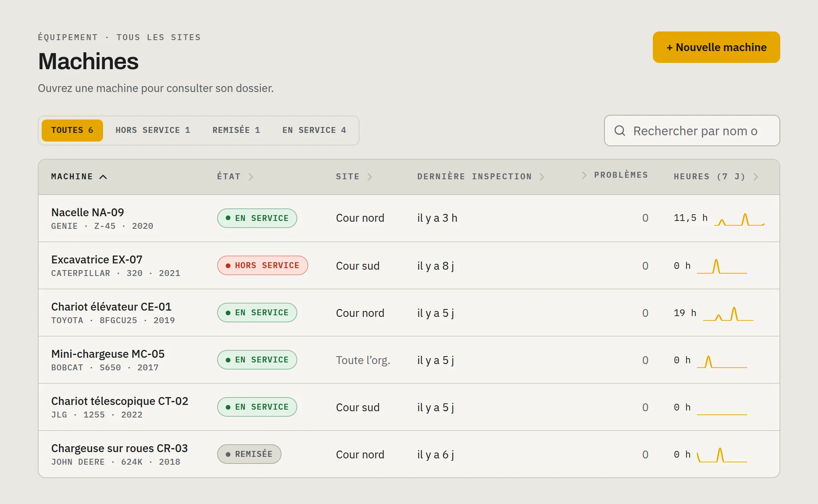Click 'Cour sud' in Chariot télescopique row
The height and width of the screenshot is (504, 818).
click(x=358, y=407)
